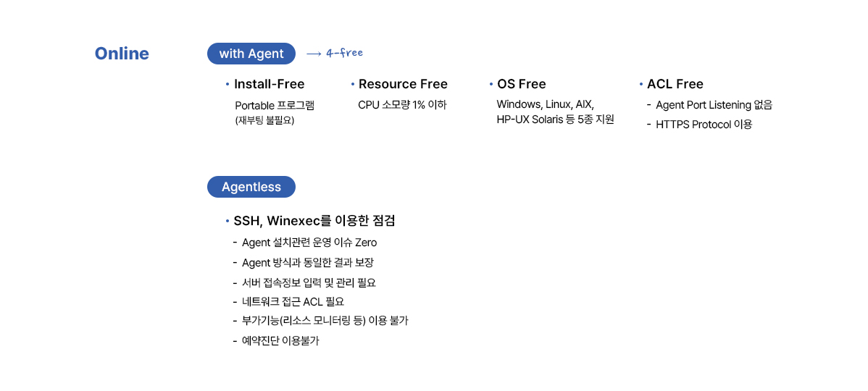Click the 'with Agent' pill button
Image resolution: width=868 pixels, height=391 pixels.
(251, 54)
